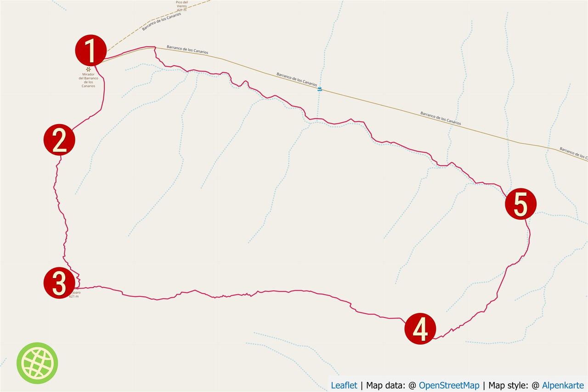Select waypoint marker number 4
This screenshot has height=392, width=588.
(420, 329)
